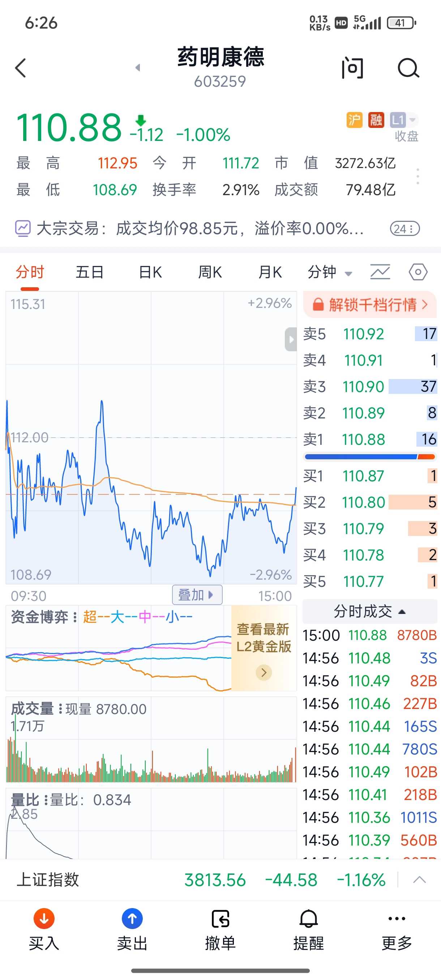Image resolution: width=441 pixels, height=980 pixels.
Task: Select the 买1 110.87 bid row
Action: click(370, 476)
